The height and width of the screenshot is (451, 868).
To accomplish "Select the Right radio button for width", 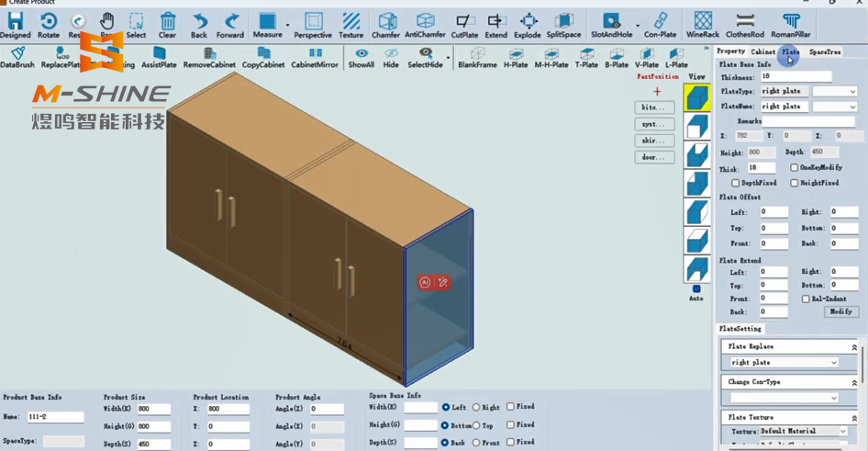I will click(476, 407).
